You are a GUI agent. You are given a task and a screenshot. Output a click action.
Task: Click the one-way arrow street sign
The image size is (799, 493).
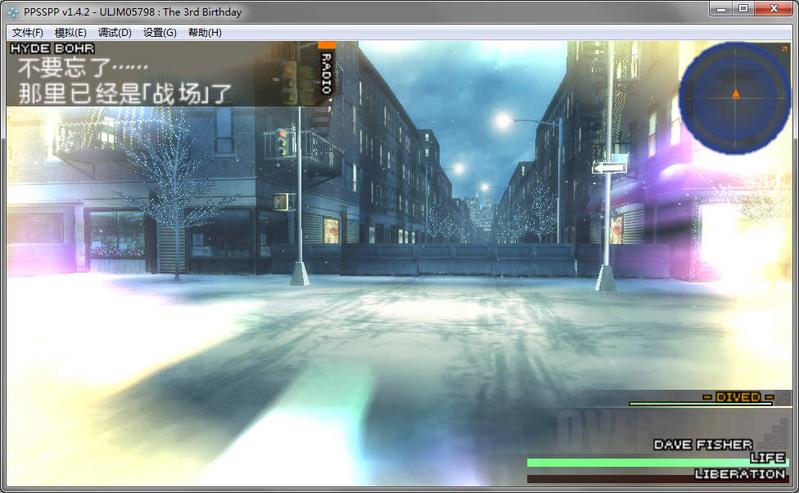[609, 167]
